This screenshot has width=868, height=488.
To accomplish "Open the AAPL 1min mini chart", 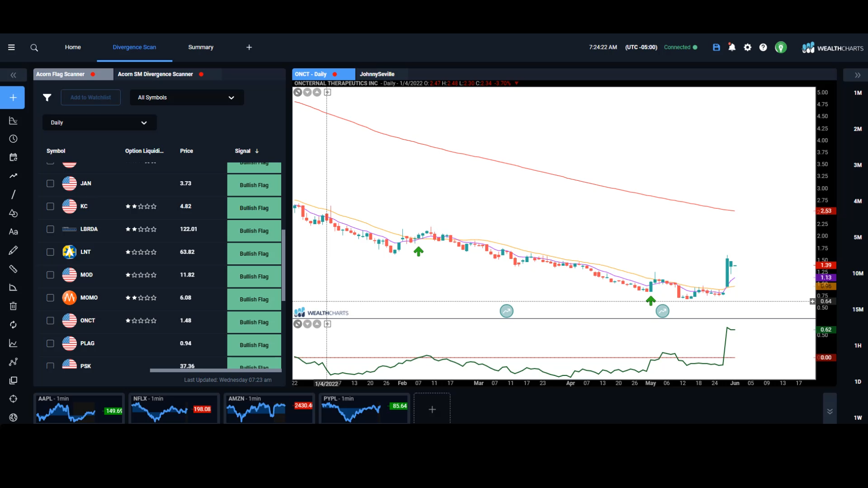I will [x=79, y=408].
